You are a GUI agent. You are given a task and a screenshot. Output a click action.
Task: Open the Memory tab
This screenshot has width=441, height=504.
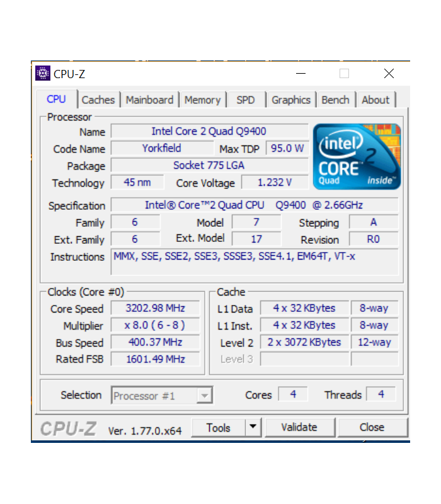point(202,100)
